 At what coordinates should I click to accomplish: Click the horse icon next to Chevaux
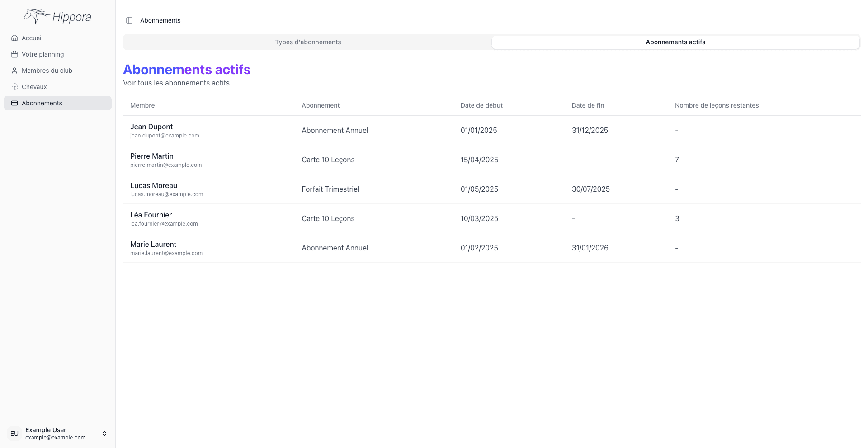(x=14, y=87)
